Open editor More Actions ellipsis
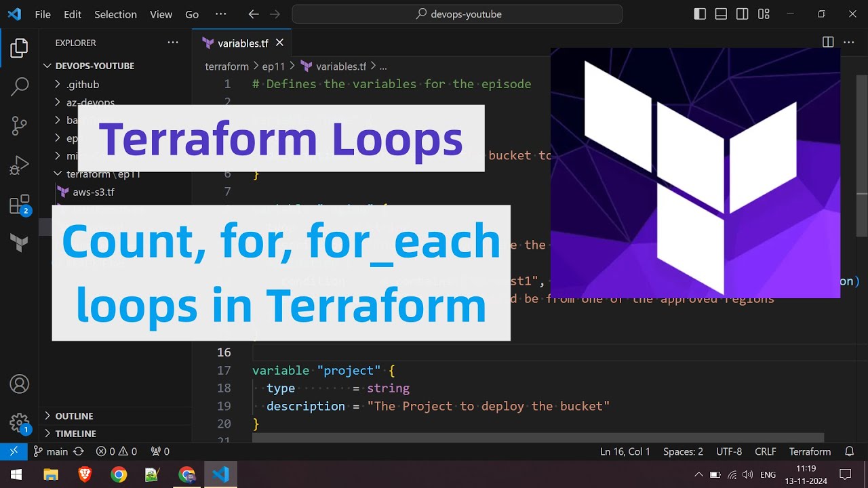This screenshot has height=488, width=868. [x=849, y=42]
